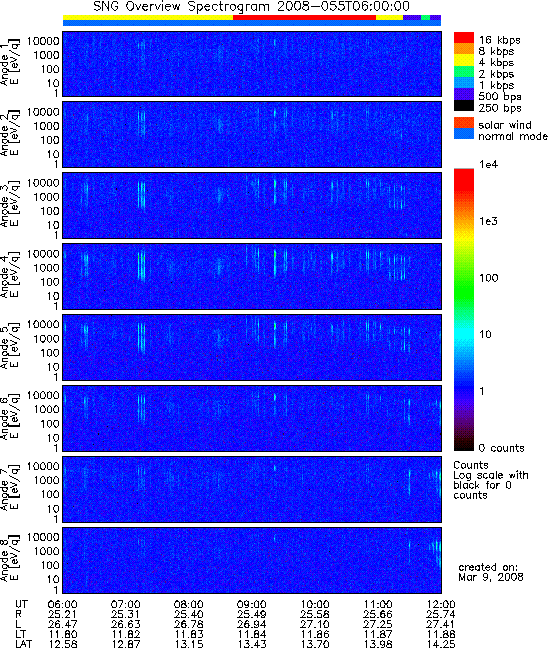Click the 'normal mode' legend label
The width and height of the screenshot is (548, 648).
click(x=513, y=136)
